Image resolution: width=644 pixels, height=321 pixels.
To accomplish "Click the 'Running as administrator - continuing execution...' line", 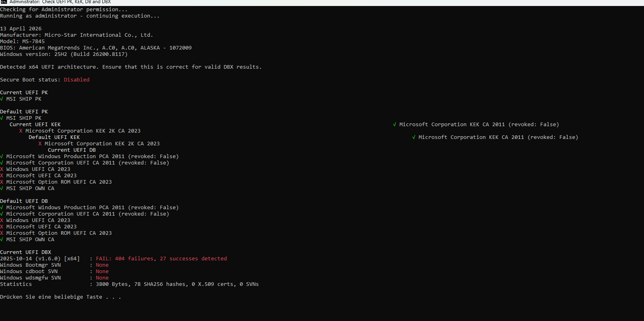I will [x=80, y=16].
